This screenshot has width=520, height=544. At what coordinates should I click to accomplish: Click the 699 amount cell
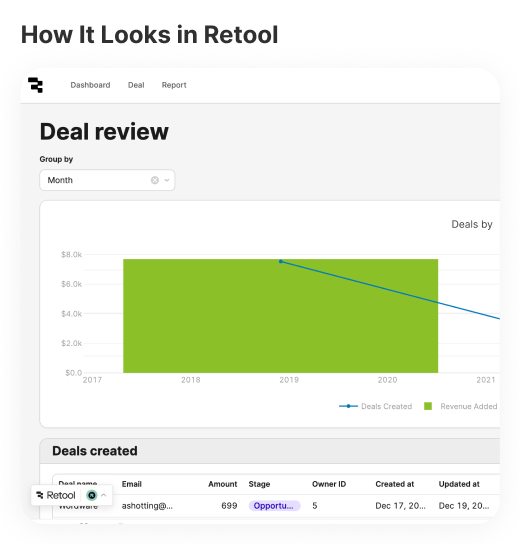[x=229, y=506]
